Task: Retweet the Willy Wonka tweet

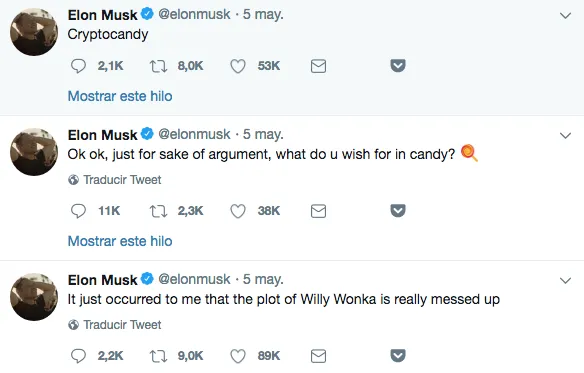Action: click(158, 356)
